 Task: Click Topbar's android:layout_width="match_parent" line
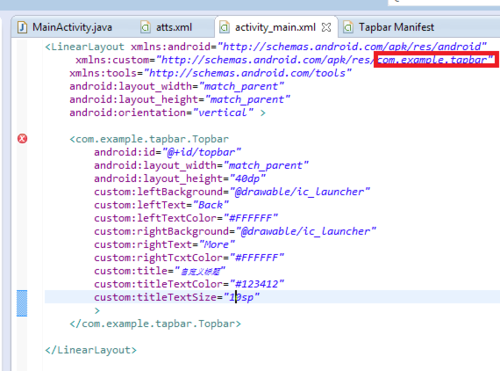pos(201,165)
